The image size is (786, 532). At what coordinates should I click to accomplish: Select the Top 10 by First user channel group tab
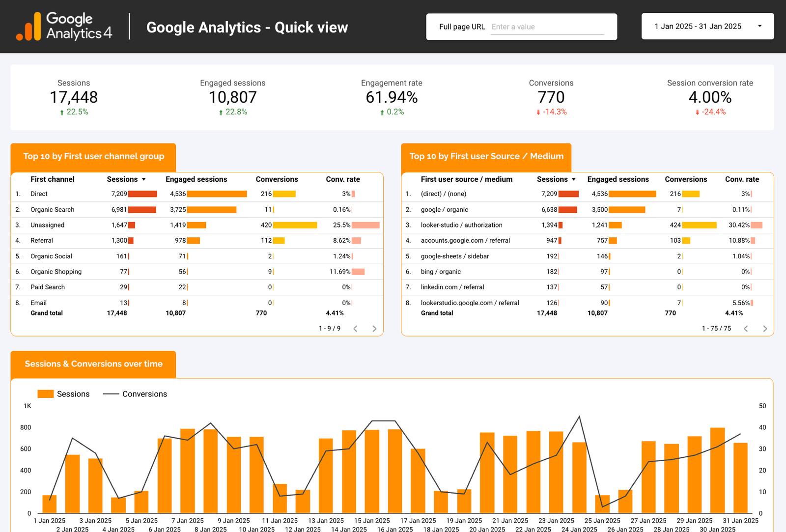(93, 157)
